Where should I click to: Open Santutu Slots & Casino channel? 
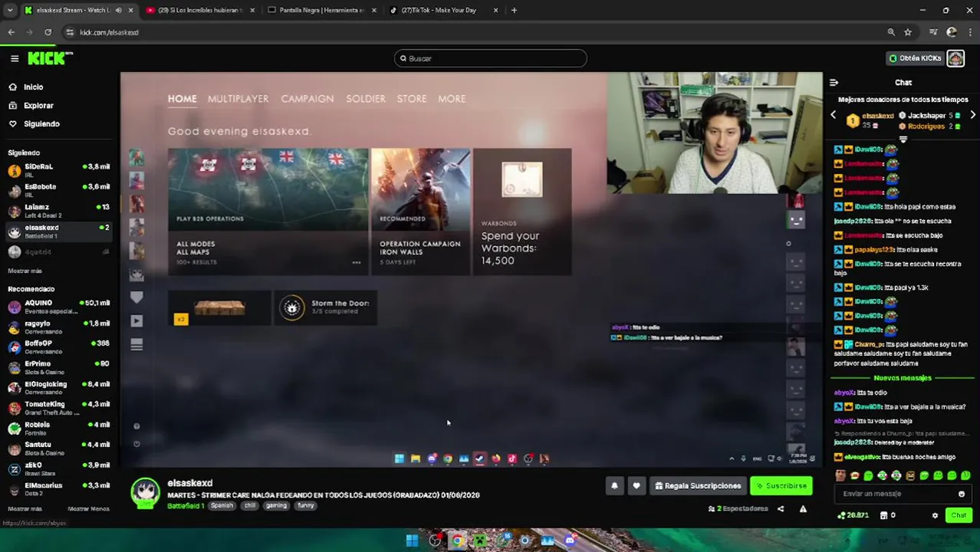pyautogui.click(x=58, y=449)
